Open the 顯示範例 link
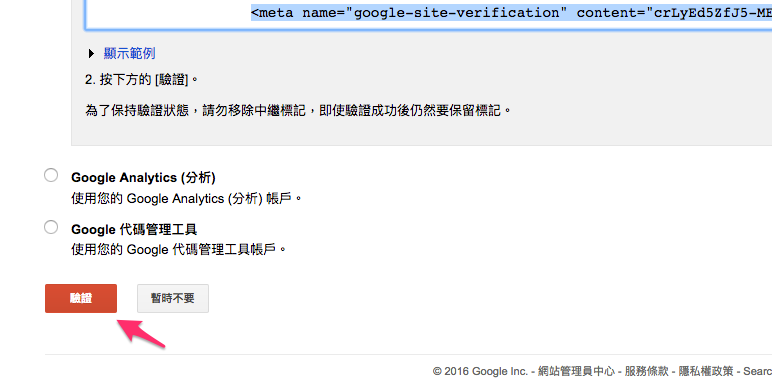This screenshot has width=772, height=382. coord(129,53)
